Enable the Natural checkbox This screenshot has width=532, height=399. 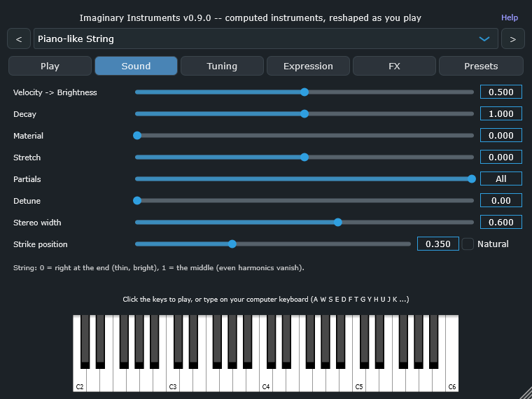point(468,244)
